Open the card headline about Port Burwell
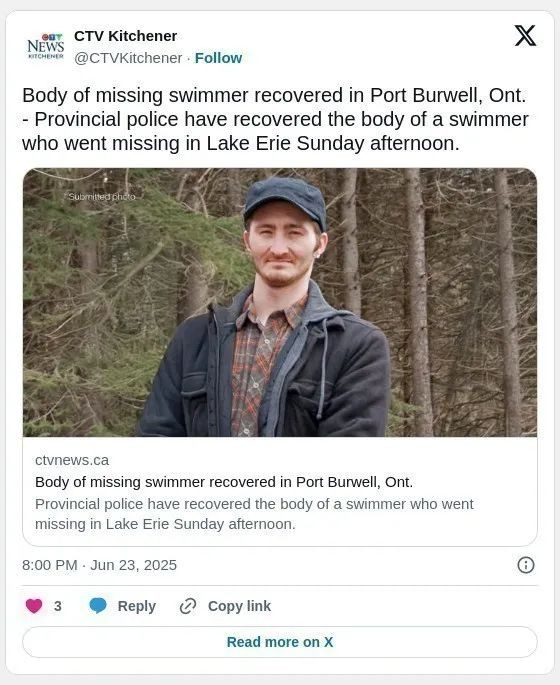The height and width of the screenshot is (685, 560). click(x=224, y=482)
